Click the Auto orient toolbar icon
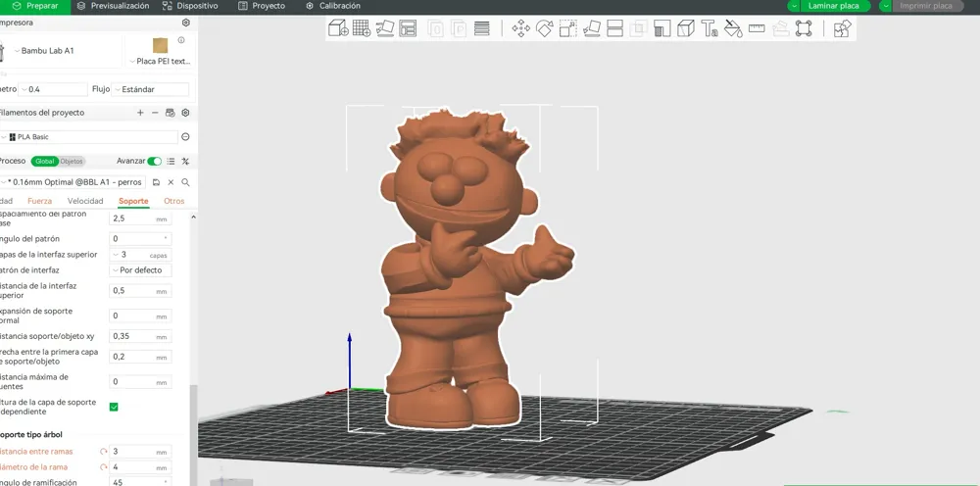The image size is (980, 486). (x=385, y=28)
